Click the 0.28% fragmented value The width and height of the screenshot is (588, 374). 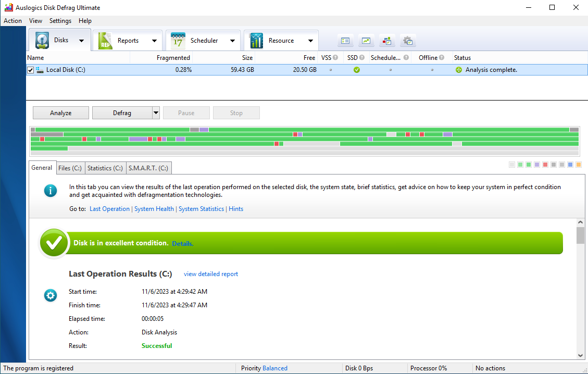point(183,70)
